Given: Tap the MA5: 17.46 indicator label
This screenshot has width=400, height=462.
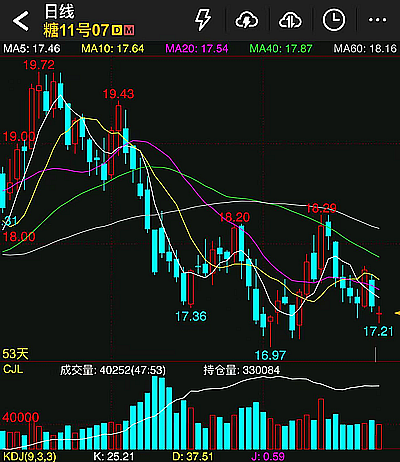Looking at the screenshot, I should coord(32,49).
